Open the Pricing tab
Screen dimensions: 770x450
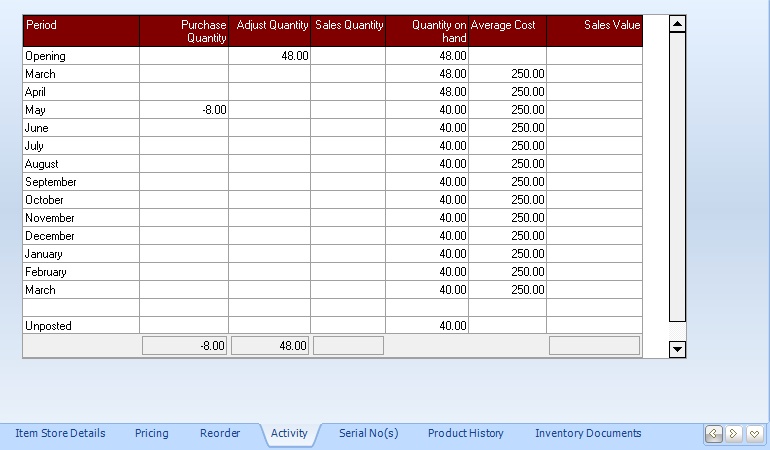152,434
